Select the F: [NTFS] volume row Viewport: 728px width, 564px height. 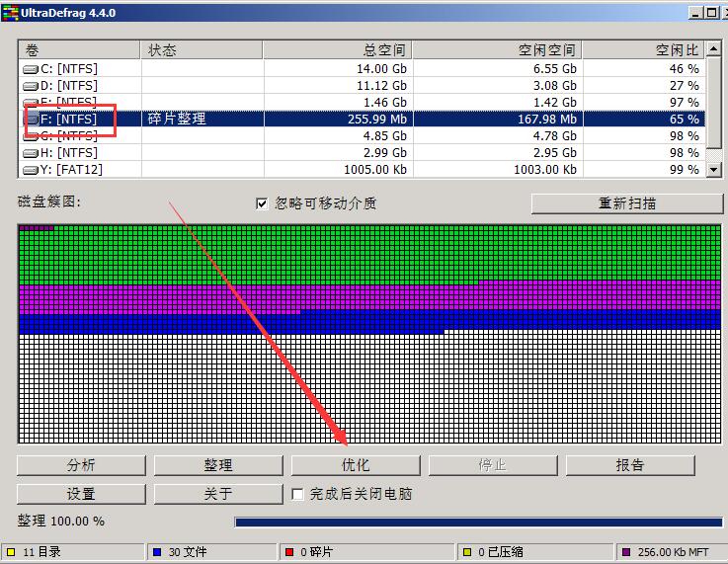tap(362, 119)
